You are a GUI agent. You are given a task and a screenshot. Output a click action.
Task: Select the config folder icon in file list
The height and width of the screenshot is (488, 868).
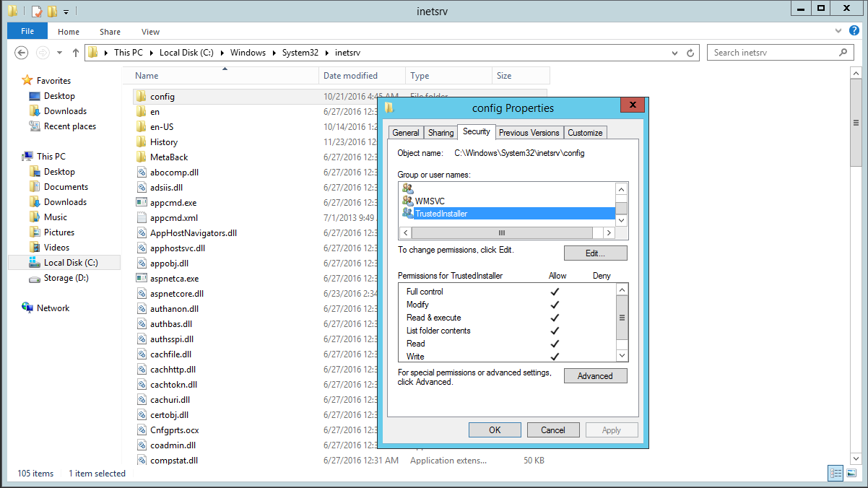142,97
